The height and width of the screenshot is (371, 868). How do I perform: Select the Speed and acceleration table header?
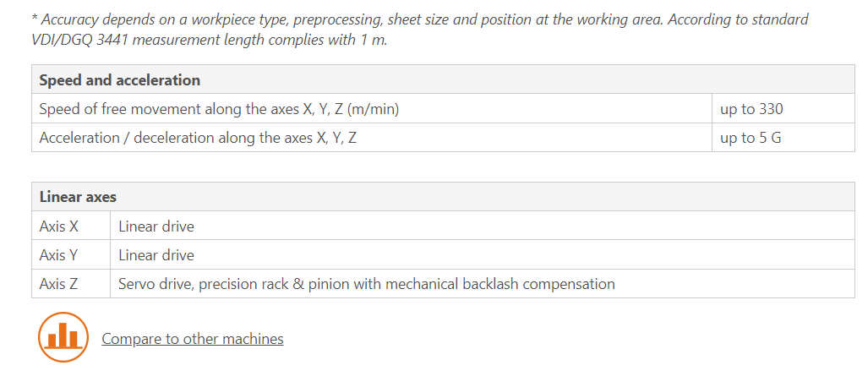pyautogui.click(x=443, y=79)
